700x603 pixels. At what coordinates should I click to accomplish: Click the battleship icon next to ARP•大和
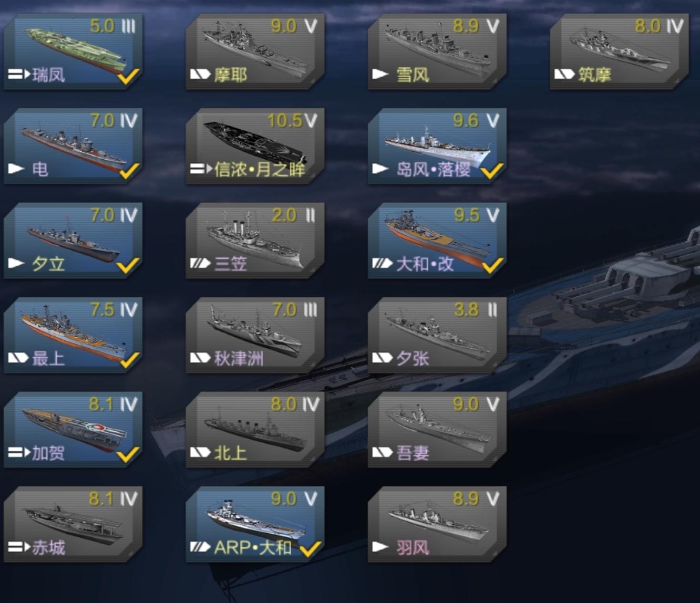(x=200, y=547)
